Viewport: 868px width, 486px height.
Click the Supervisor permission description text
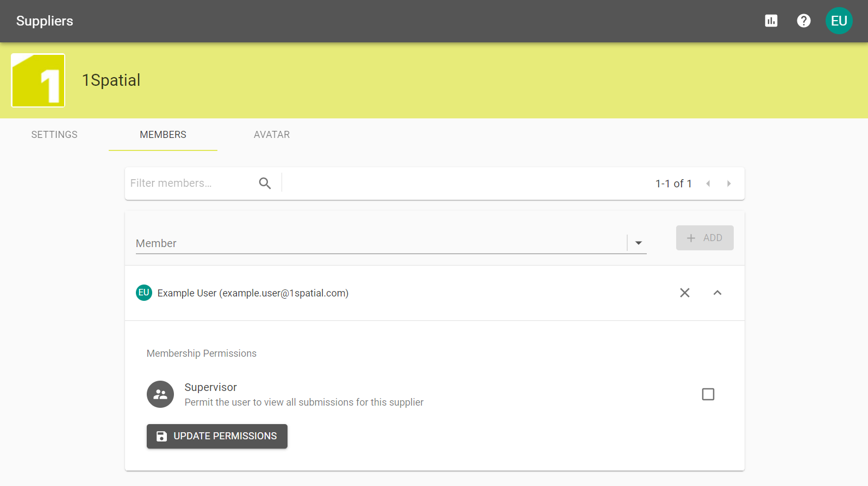pyautogui.click(x=304, y=402)
